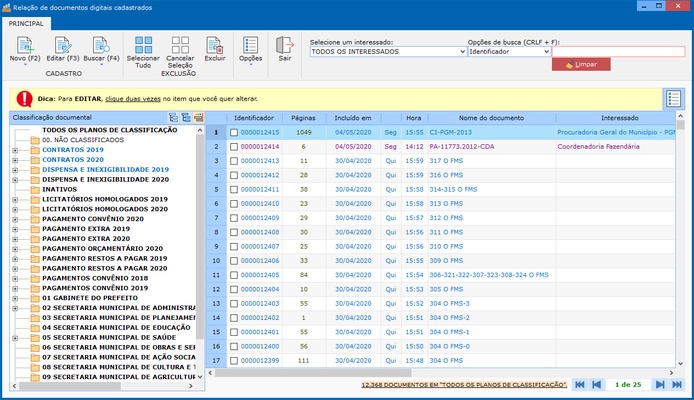Viewport: 694px width, 400px height.
Task: Click the Selecionar Tudo icon
Action: (143, 45)
